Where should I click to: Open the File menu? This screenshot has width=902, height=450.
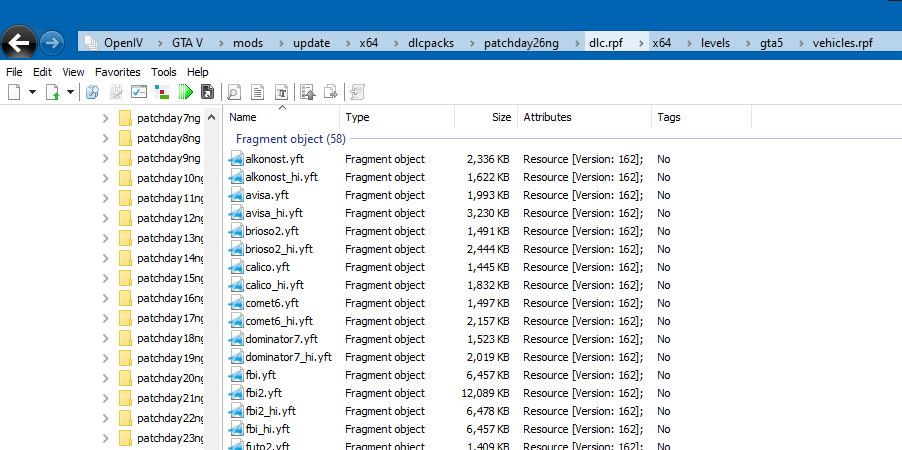coord(14,72)
